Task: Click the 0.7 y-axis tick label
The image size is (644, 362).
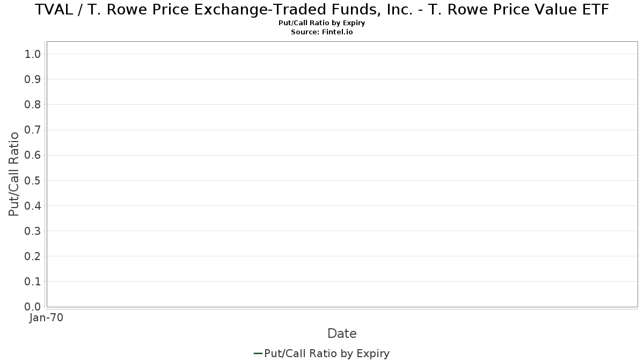Action: (33, 130)
